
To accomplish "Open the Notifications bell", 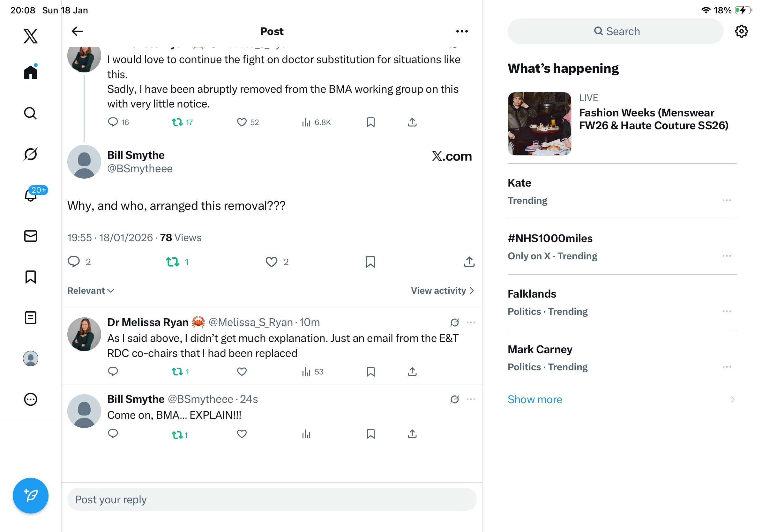I will click(x=31, y=195).
